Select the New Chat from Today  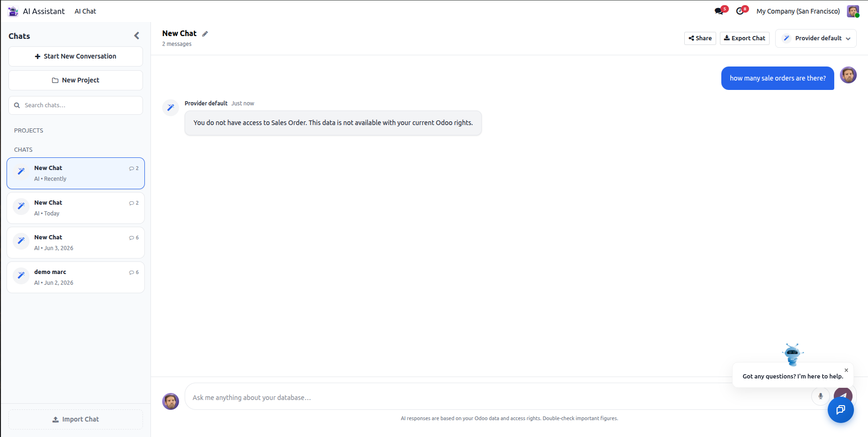pyautogui.click(x=75, y=208)
